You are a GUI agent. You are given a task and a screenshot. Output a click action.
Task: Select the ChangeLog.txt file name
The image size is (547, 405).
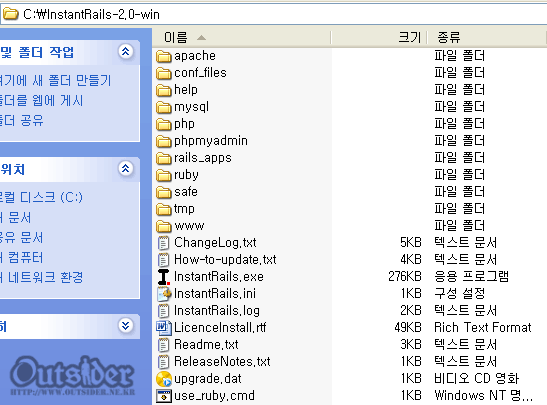pyautogui.click(x=215, y=243)
